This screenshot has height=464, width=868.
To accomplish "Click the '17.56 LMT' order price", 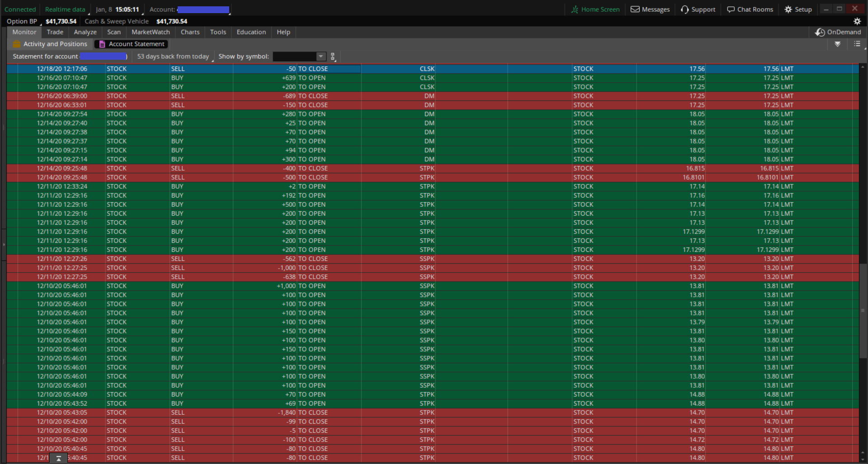I will coord(778,69).
